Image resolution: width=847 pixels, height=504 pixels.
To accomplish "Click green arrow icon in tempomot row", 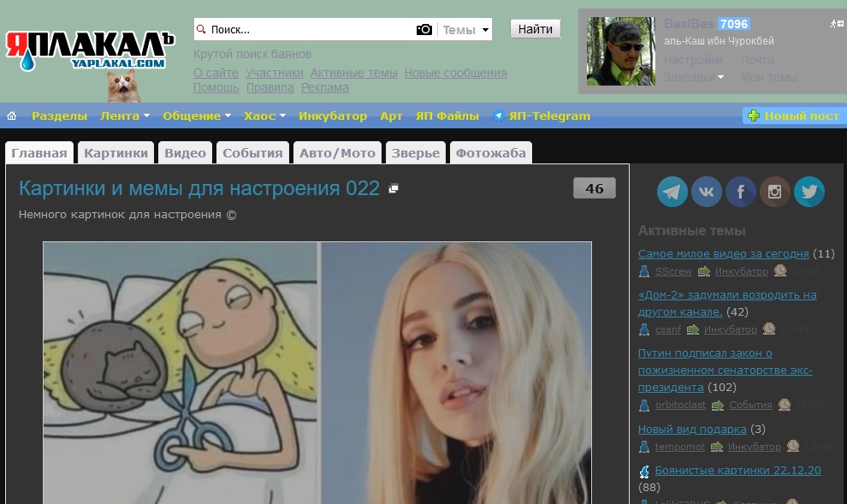I will 717,447.
